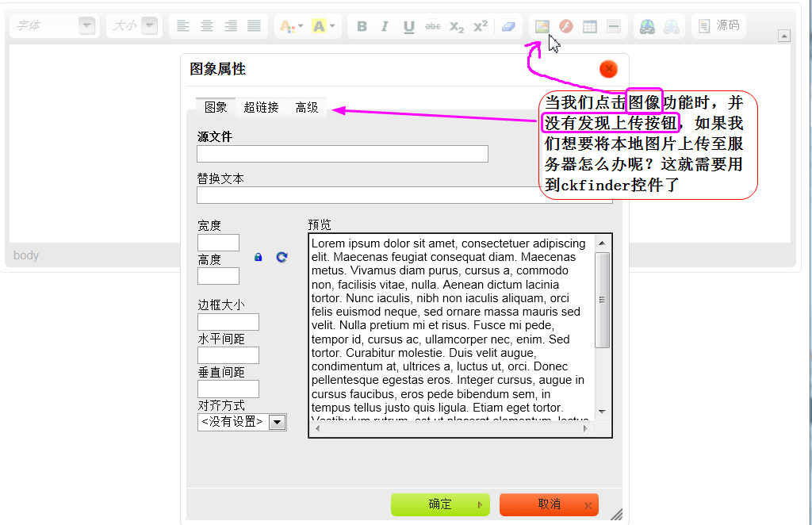Center align text in toolbar
This screenshot has height=525, width=812.
[207, 26]
